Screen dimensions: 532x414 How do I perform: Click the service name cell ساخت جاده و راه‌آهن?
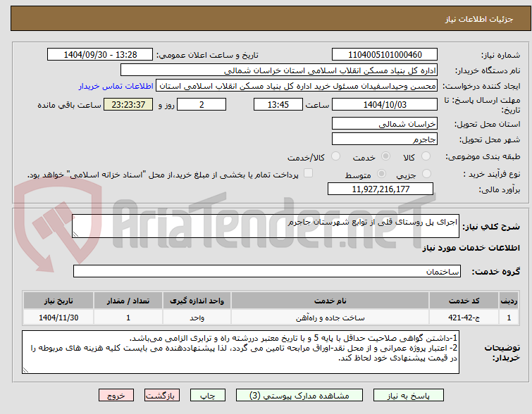[330, 318]
